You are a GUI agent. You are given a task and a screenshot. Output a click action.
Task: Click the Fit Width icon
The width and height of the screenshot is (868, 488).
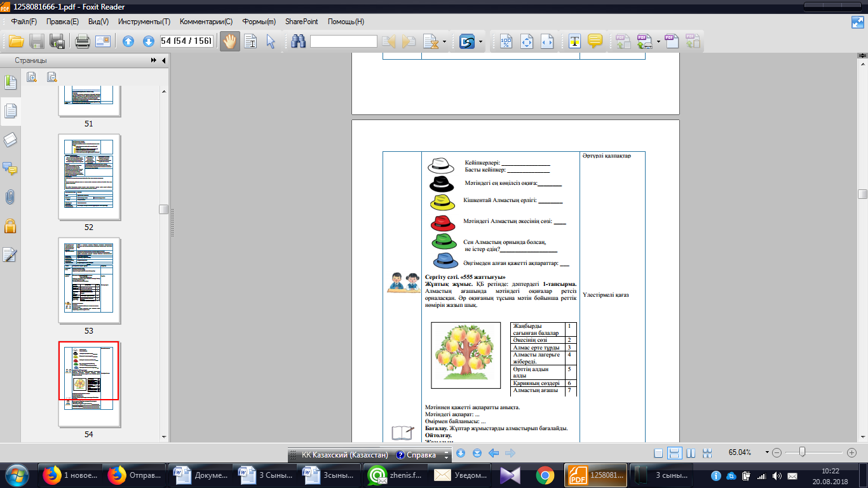pos(547,41)
